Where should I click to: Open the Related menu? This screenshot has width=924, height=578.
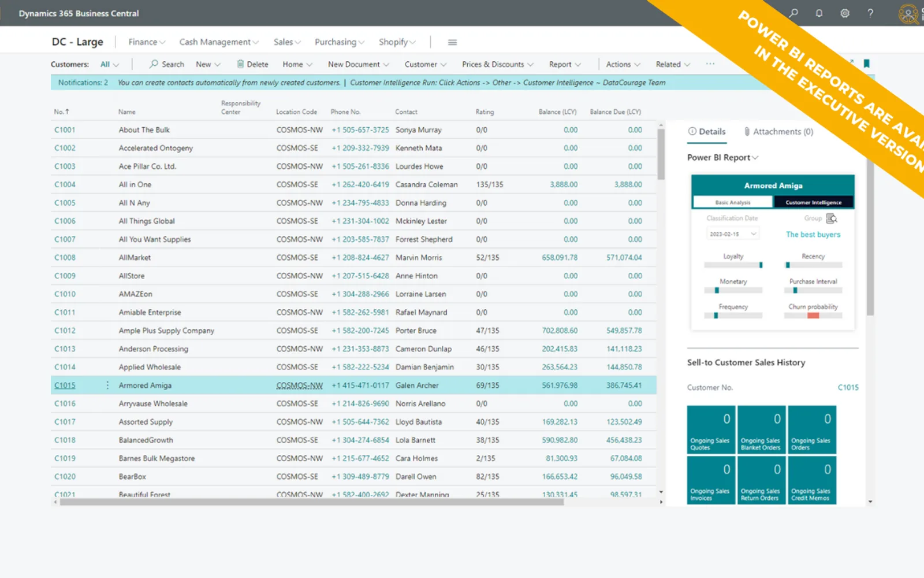[673, 64]
